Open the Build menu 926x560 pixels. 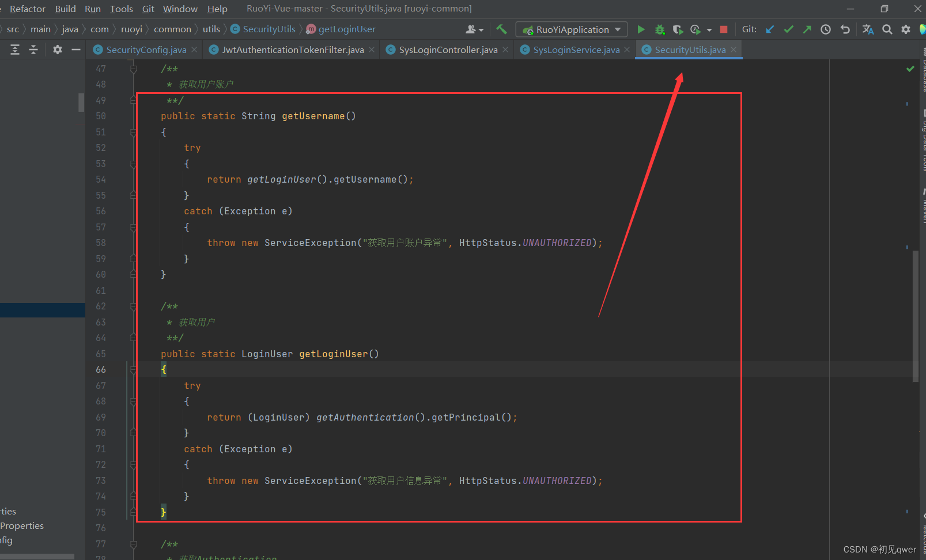point(65,9)
